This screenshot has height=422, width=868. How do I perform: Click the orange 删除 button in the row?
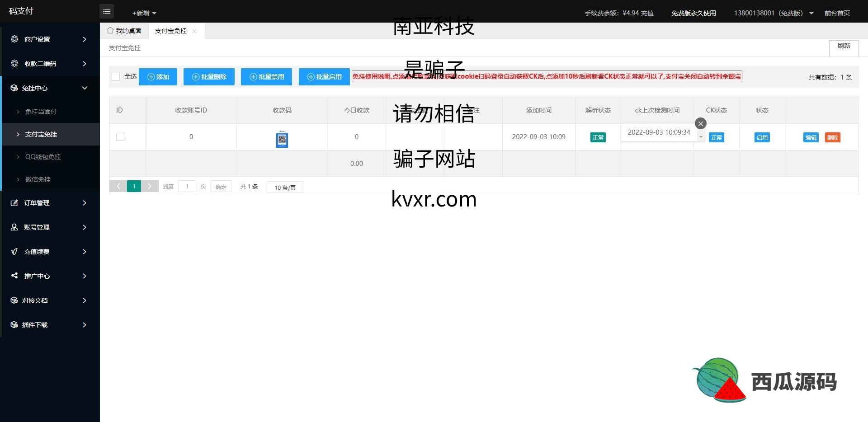833,137
